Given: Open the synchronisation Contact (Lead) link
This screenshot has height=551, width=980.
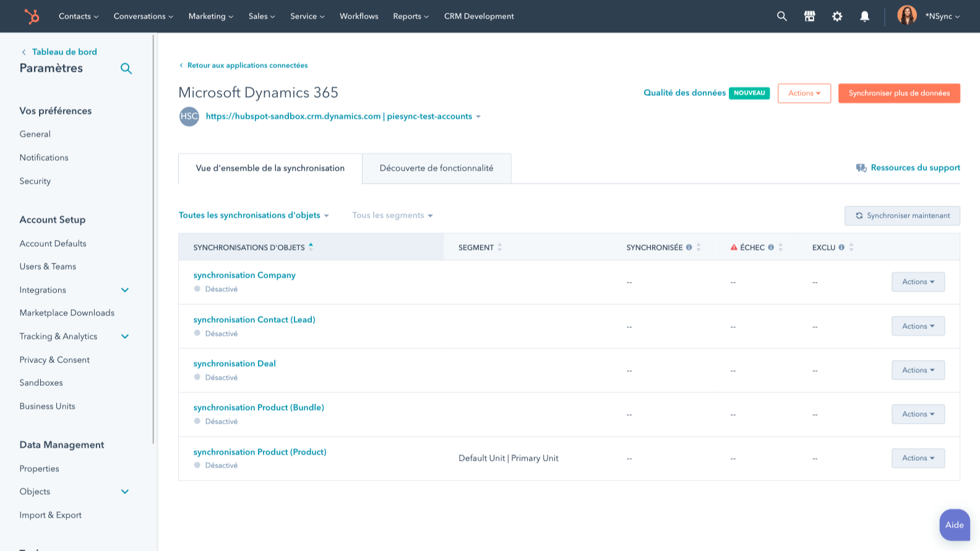Looking at the screenshot, I should (x=254, y=320).
